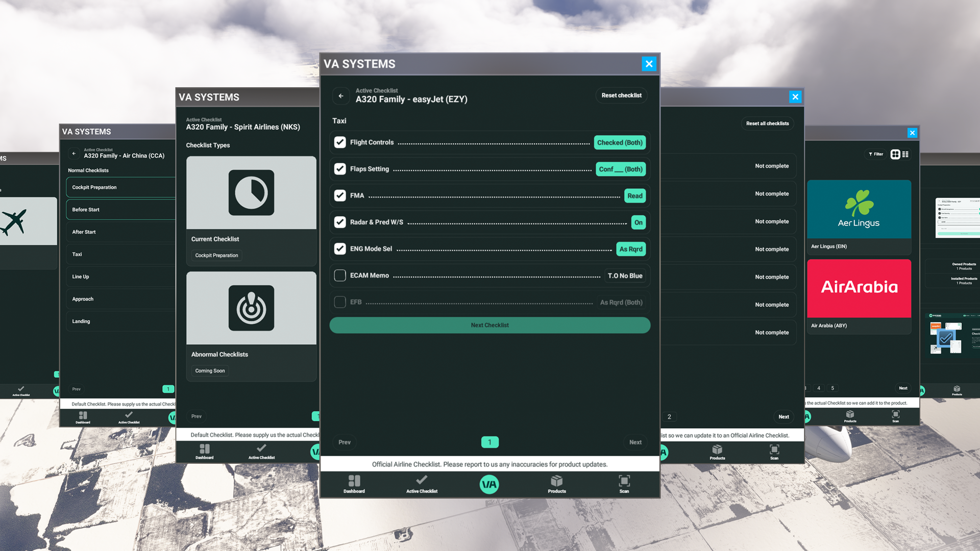The width and height of the screenshot is (980, 551).
Task: Tick the ECAM Memo checkbox
Action: coord(340,275)
